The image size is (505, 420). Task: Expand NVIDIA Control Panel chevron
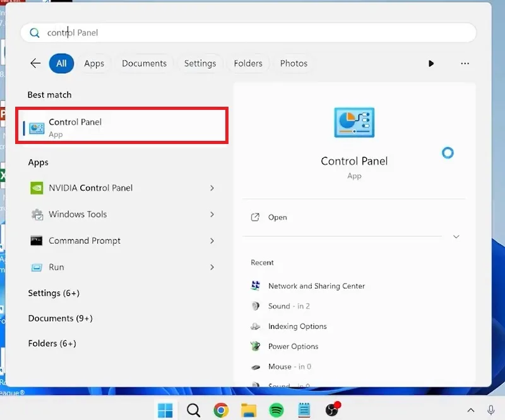pyautogui.click(x=212, y=188)
